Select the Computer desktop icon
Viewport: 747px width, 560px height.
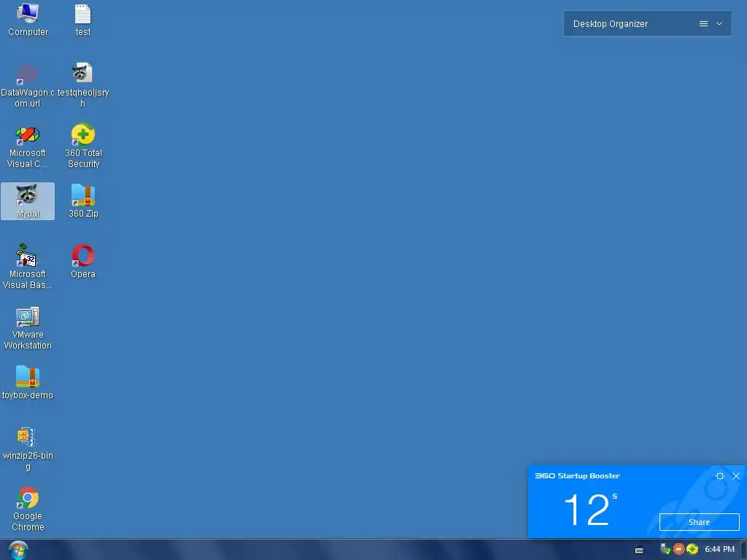tap(28, 20)
